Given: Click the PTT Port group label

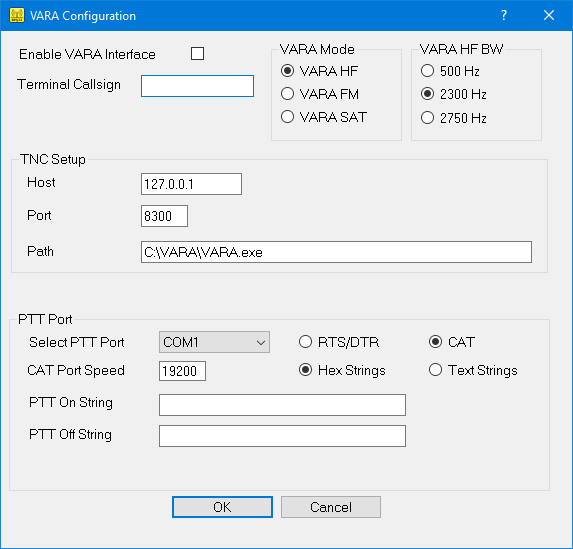Looking at the screenshot, I should (45, 319).
